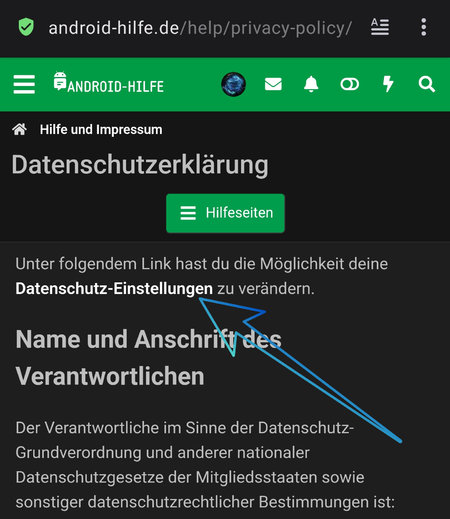Open the user profile avatar

pyautogui.click(x=234, y=84)
